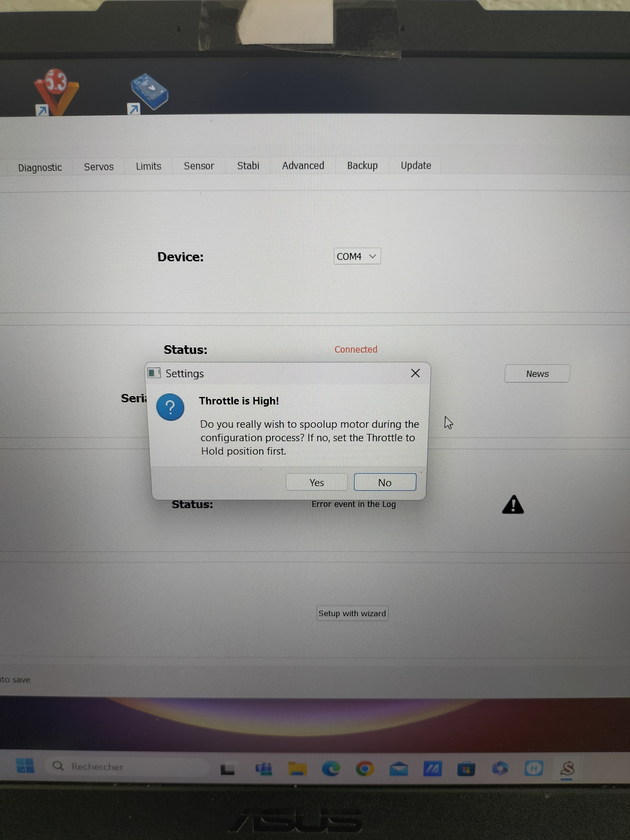This screenshot has width=630, height=840.
Task: Open Microsoft Store from taskbar
Action: (x=466, y=769)
